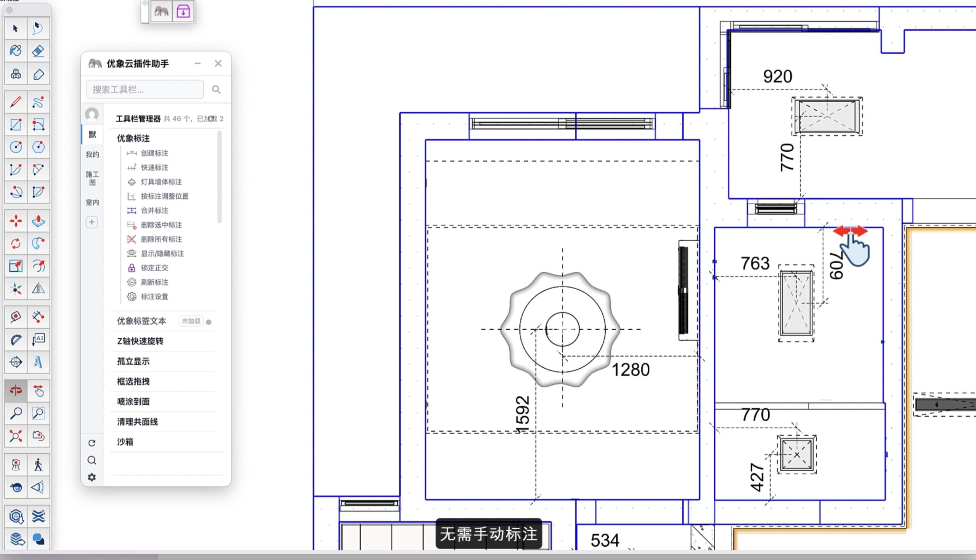Click the search magnifier in plugin panel
The image size is (976, 560).
pyautogui.click(x=216, y=90)
